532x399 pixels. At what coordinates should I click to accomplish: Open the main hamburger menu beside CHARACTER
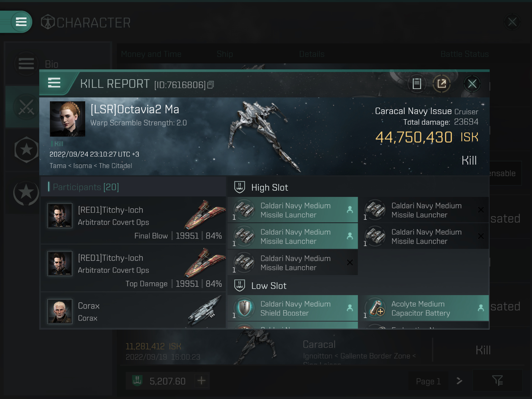pyautogui.click(x=21, y=22)
